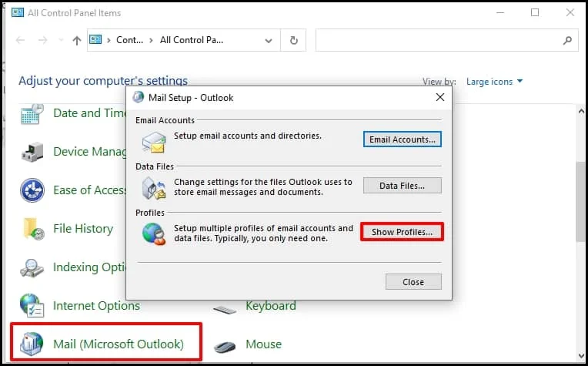The image size is (588, 366).
Task: Click scrollbar up arrow
Action: (581, 112)
